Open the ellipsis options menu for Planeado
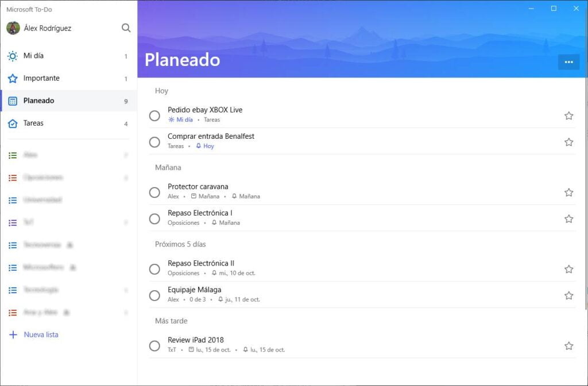This screenshot has height=386, width=588. pyautogui.click(x=568, y=61)
